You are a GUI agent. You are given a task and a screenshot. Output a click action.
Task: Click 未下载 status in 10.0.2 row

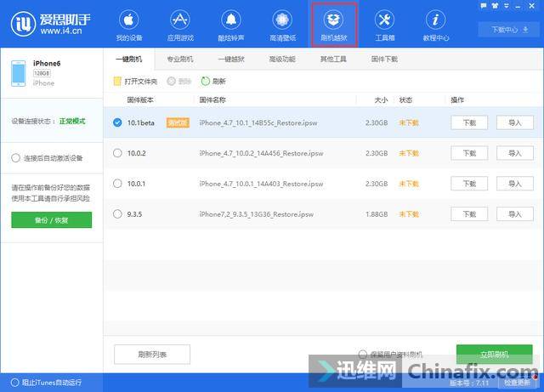[409, 153]
